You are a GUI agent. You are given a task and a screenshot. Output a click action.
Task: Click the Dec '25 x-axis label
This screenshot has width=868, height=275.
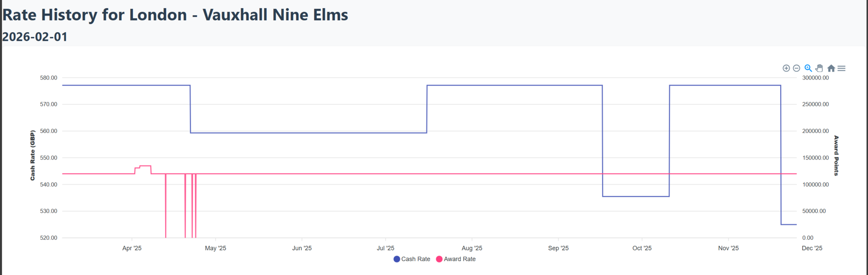pyautogui.click(x=812, y=248)
